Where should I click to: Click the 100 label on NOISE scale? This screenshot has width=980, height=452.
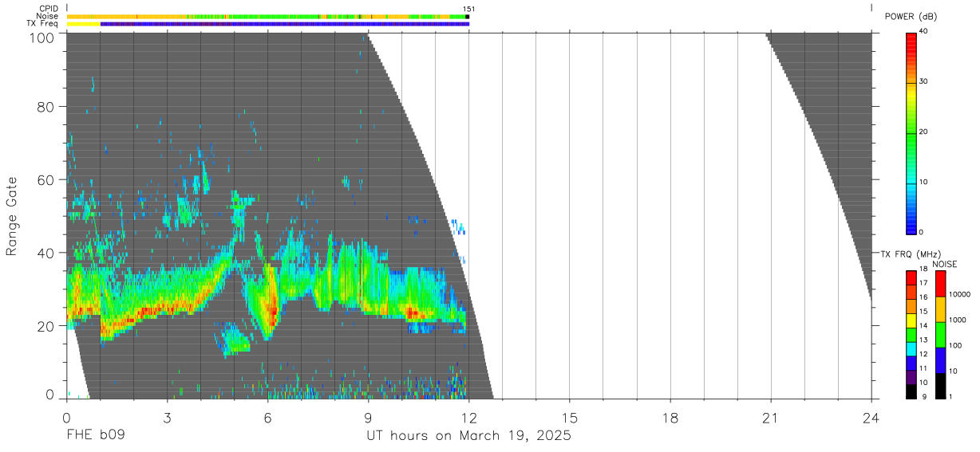click(955, 345)
